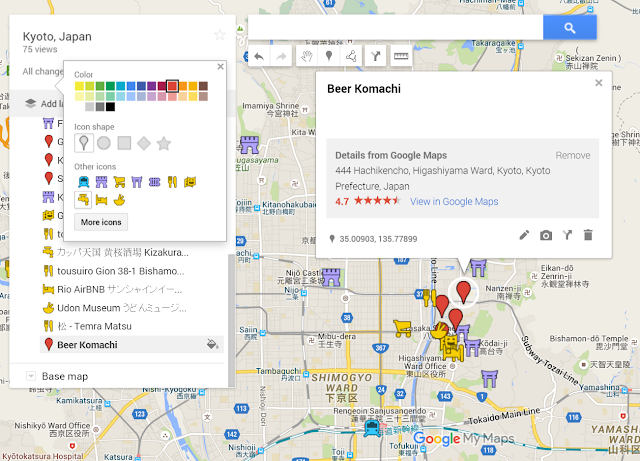Select the circle icon shape
640x461 pixels.
tap(104, 143)
